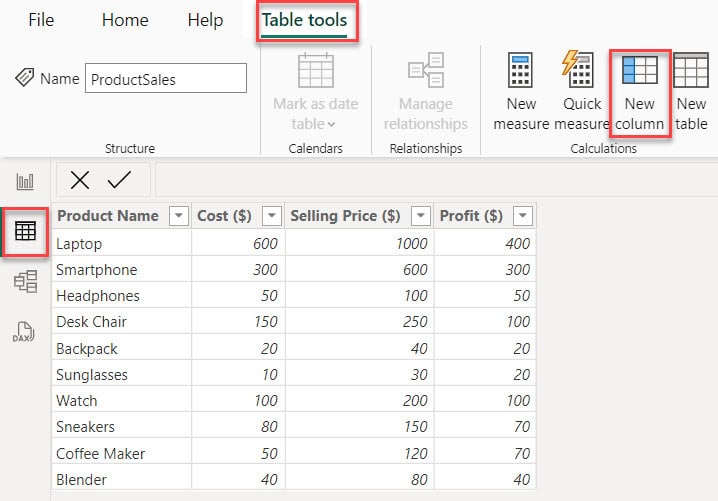Click Sneakers' cost value 80
The image size is (718, 501).
point(238,427)
